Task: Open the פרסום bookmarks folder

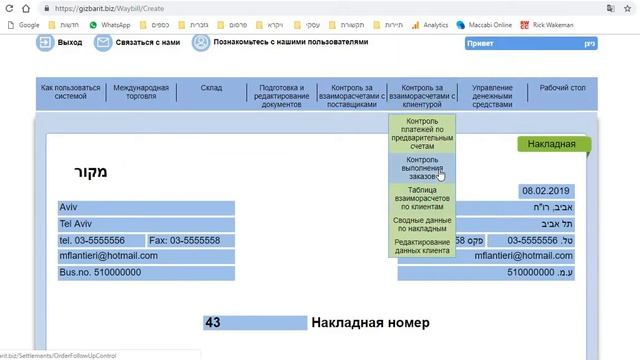Action: 232,25
